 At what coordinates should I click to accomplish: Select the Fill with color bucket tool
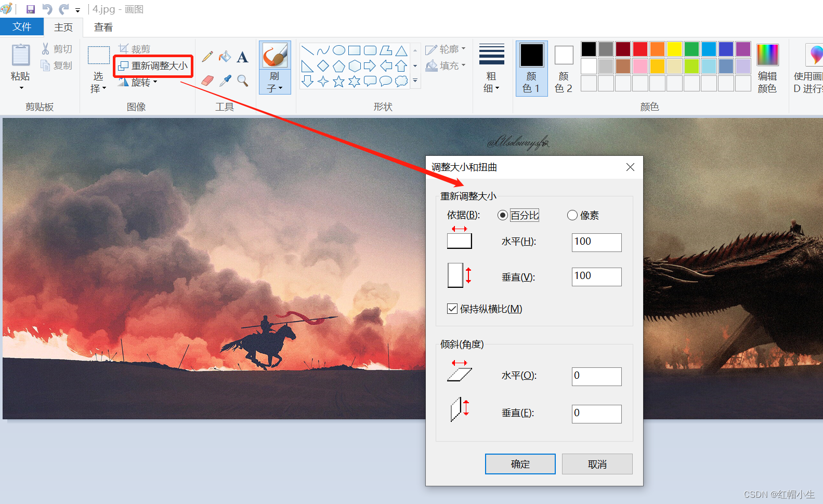click(x=225, y=56)
